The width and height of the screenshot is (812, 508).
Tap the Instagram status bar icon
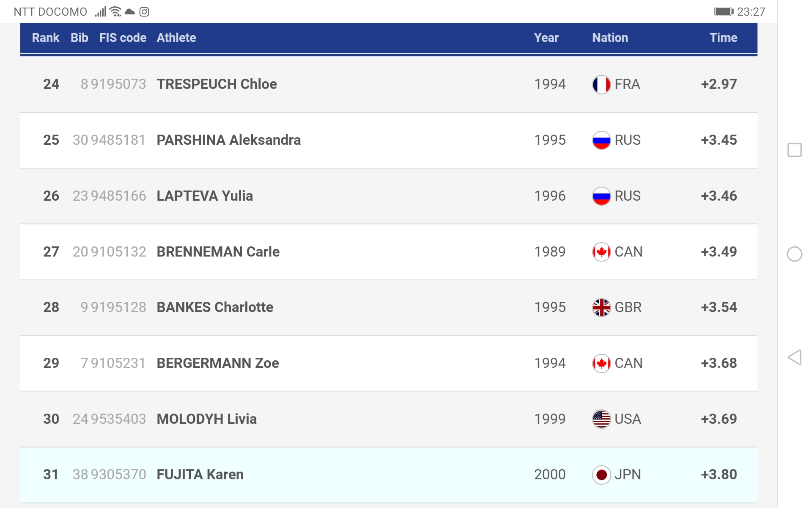click(144, 12)
